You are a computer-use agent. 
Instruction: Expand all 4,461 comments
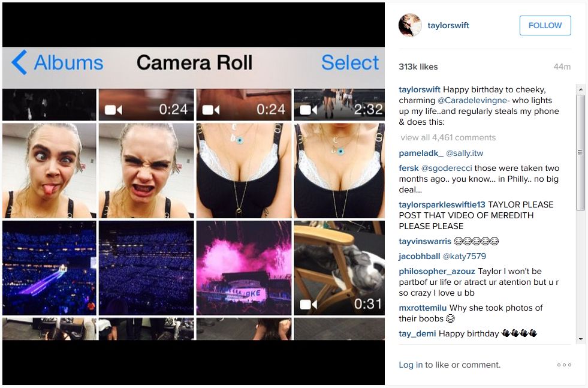pos(447,137)
